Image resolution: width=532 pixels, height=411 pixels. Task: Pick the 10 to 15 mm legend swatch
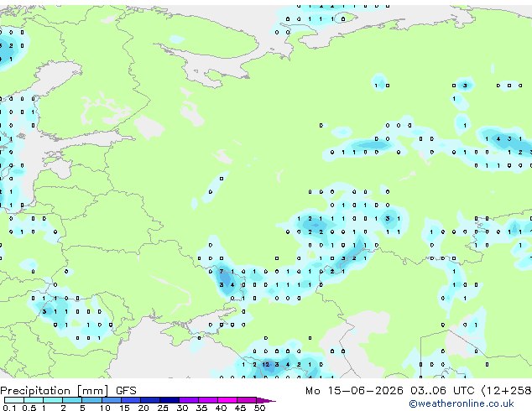[111, 400]
